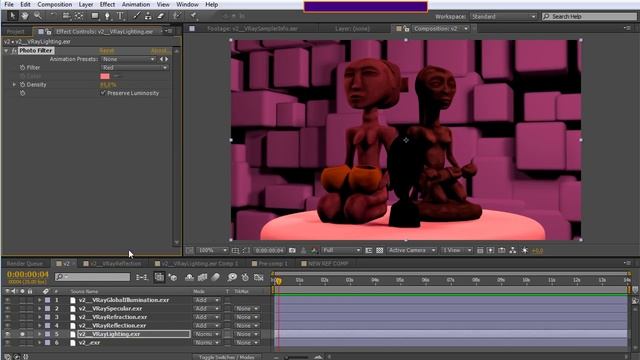Open the Filter type dropdown showing Red
Viewport: 640px width, 360px height.
[x=134, y=67]
